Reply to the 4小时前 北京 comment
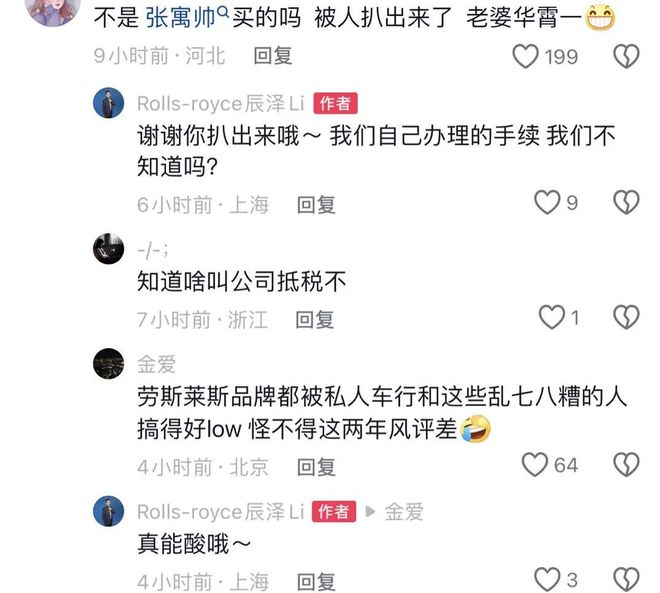This screenshot has width=660, height=593. [x=316, y=467]
